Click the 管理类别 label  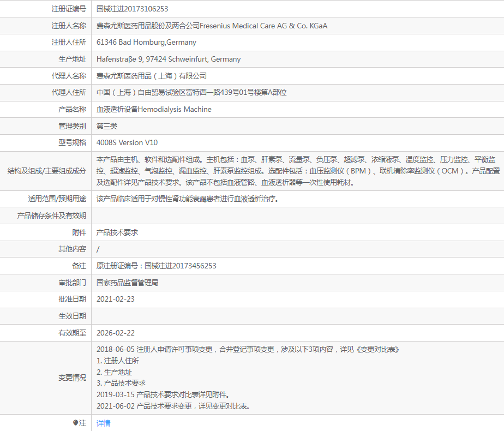coord(73,126)
